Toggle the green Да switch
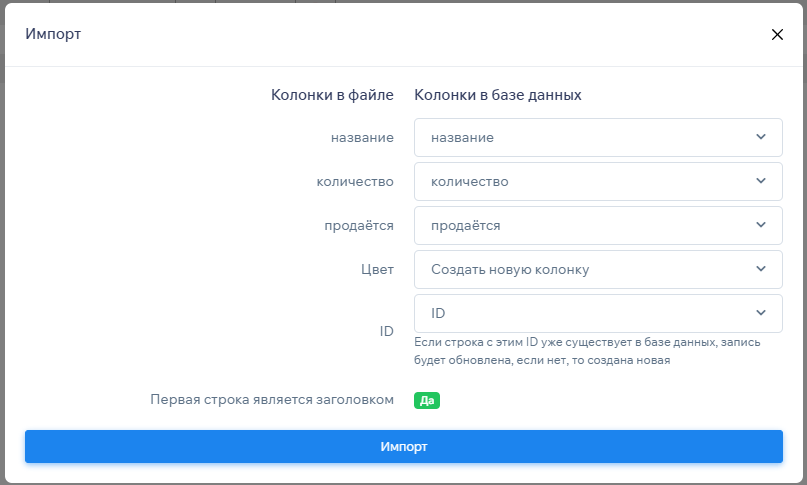Screen dimensions: 807x485 tap(427, 400)
